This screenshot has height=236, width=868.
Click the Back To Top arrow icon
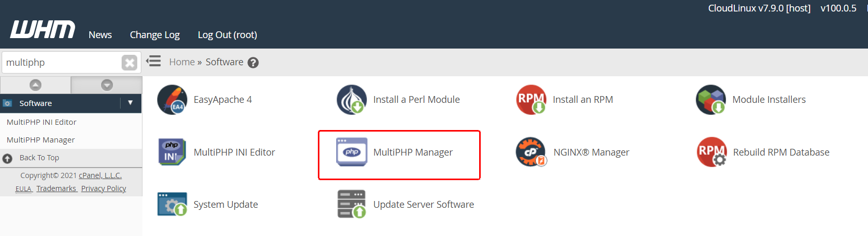(7, 158)
